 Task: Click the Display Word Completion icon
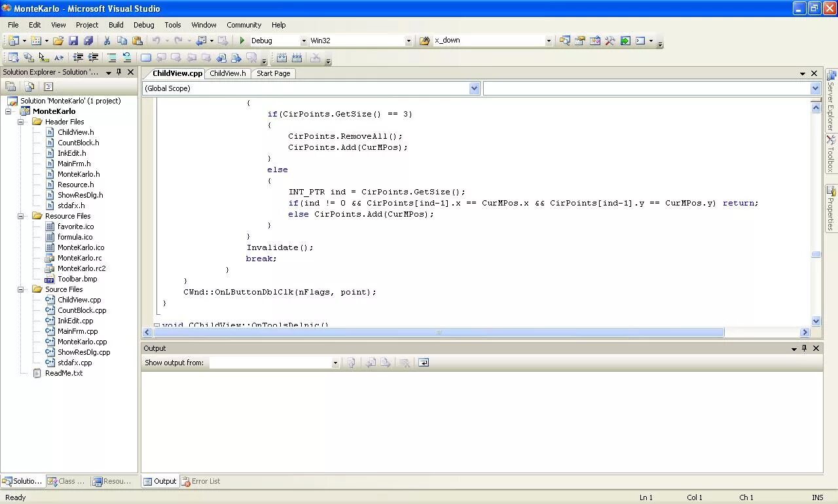pos(59,58)
